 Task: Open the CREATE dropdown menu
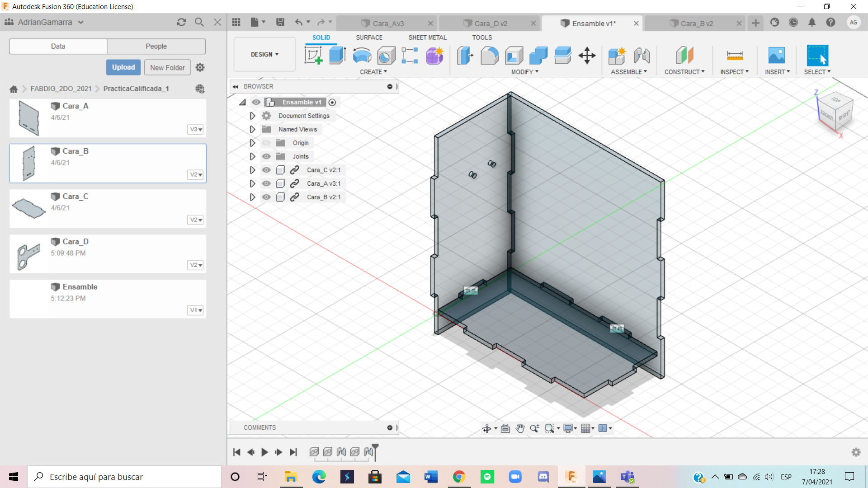(373, 72)
